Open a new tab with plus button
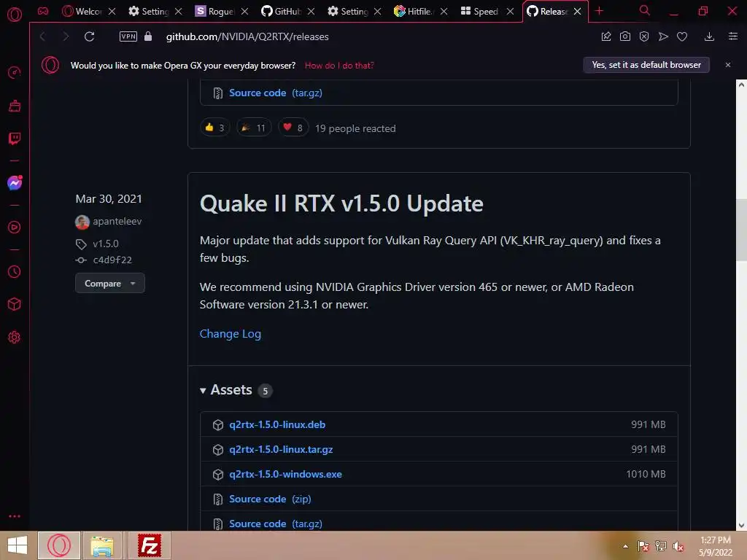The width and height of the screenshot is (747, 560). 600,11
